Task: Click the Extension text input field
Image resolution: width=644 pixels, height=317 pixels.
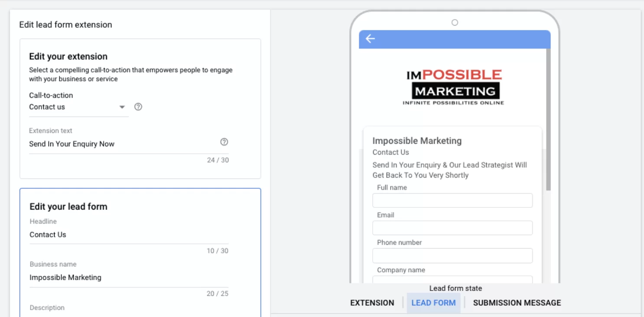Action: pyautogui.click(x=129, y=144)
